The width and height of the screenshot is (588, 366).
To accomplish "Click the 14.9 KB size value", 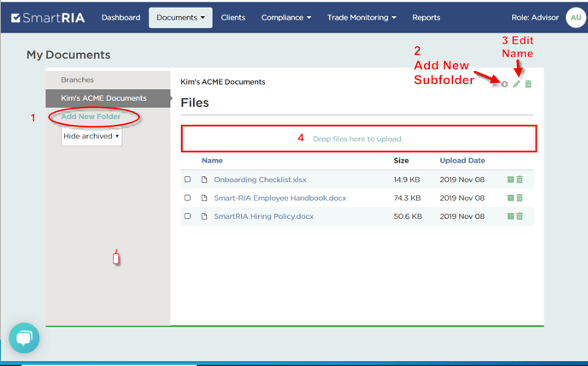I will 407,180.
